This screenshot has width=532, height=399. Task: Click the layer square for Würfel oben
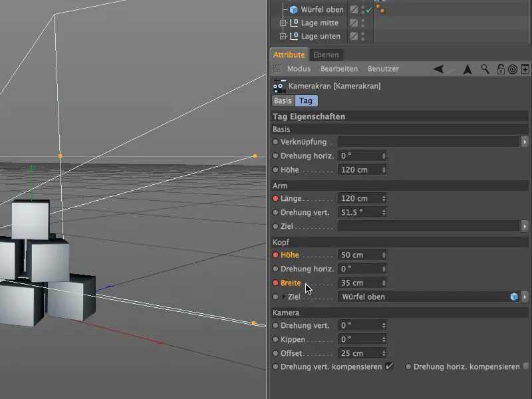(x=354, y=9)
